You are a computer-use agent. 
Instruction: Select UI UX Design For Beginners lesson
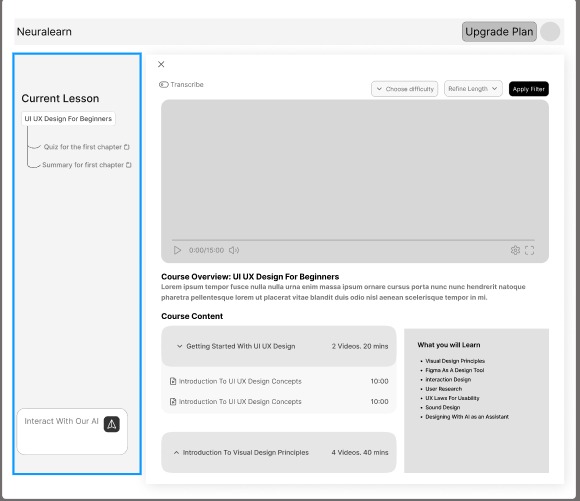pos(68,119)
